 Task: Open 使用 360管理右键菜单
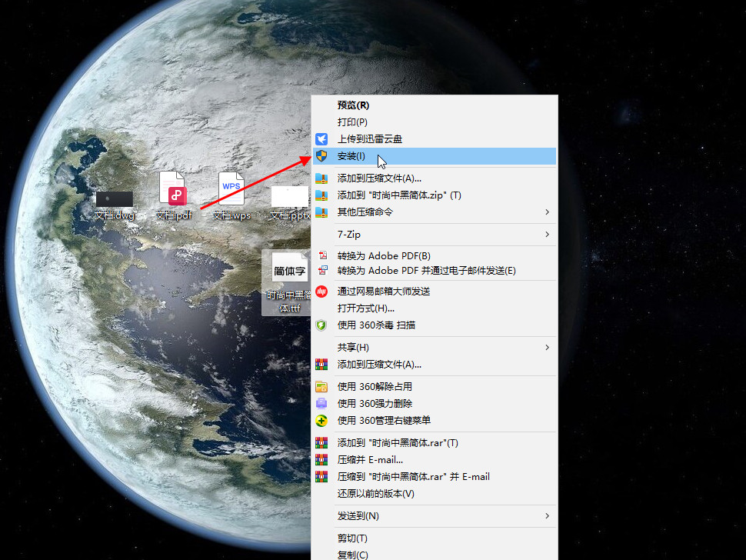[x=384, y=421]
